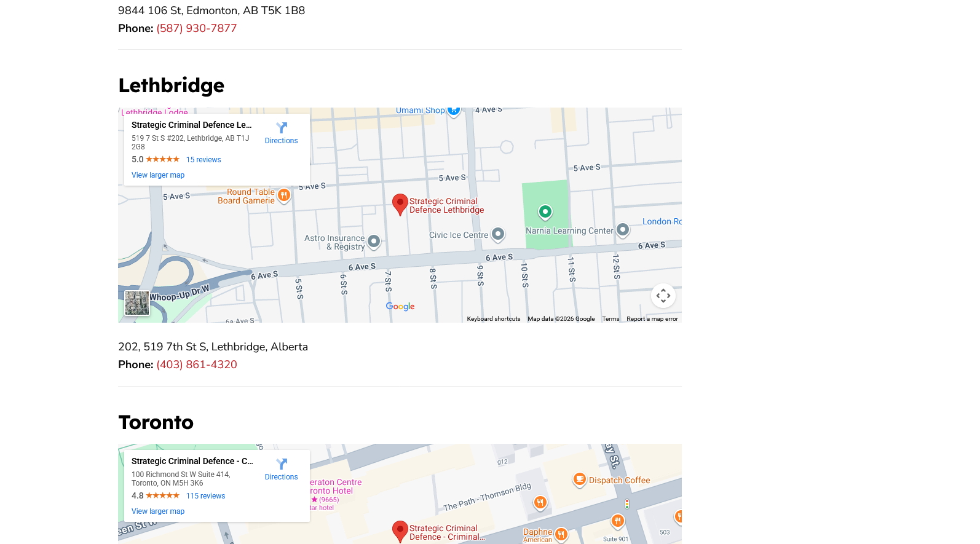Open the map Terms link
The height and width of the screenshot is (544, 980).
click(611, 319)
